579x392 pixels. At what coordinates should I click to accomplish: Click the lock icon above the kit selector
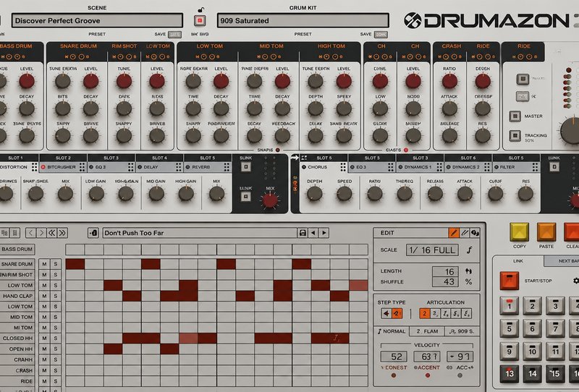click(200, 9)
